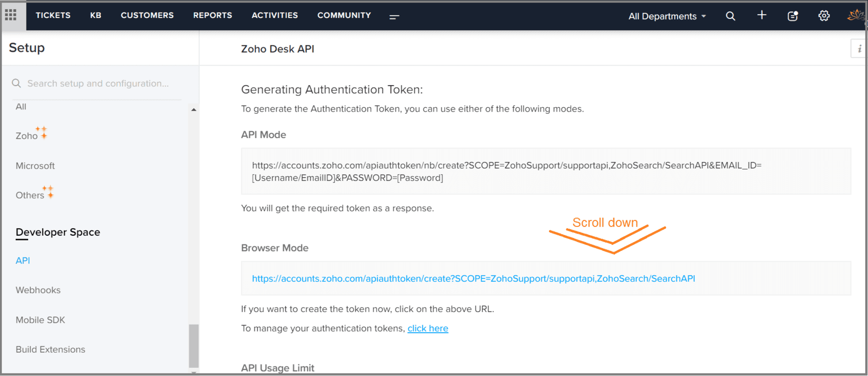Click the API Mode URL text box
The height and width of the screenshot is (376, 868).
click(x=546, y=171)
